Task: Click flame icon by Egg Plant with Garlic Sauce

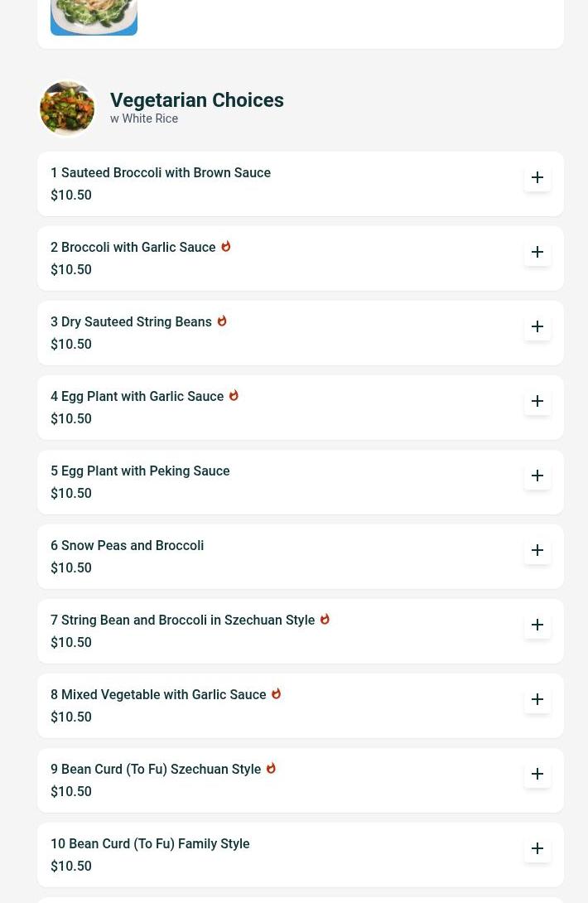Action: [x=234, y=396]
